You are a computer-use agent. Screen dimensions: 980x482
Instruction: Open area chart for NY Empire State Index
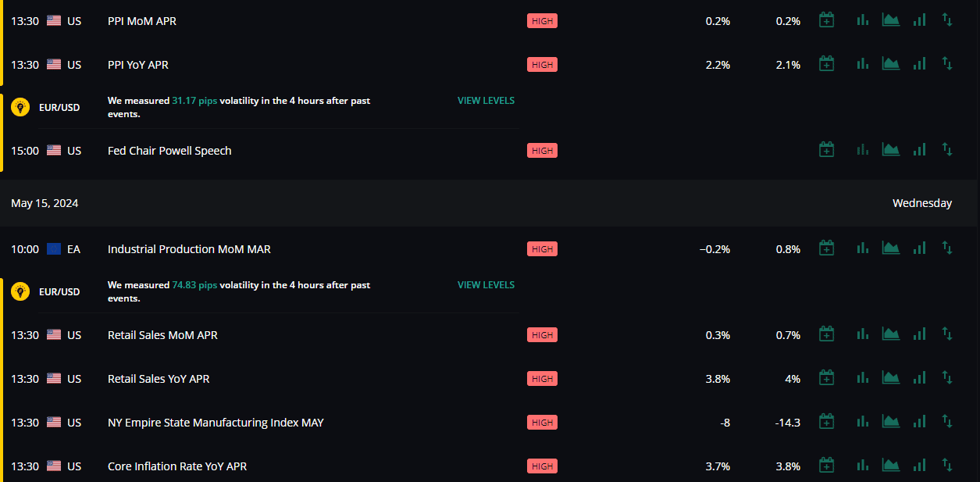tap(891, 422)
